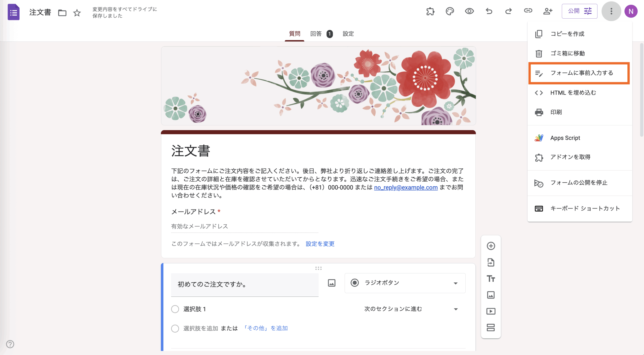Open the 公開 publish settings button
The image size is (644, 355).
point(579,11)
